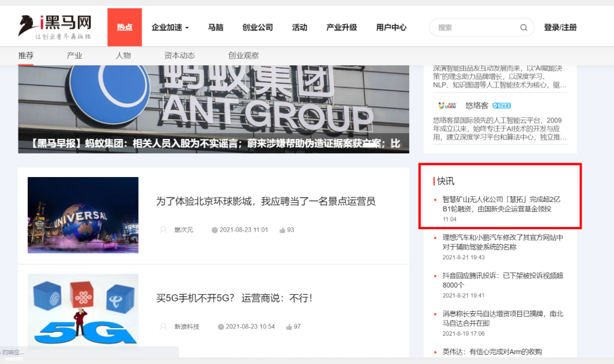The height and width of the screenshot is (364, 614).
Task: Open 悠络客 company name link
Action: pyautogui.click(x=477, y=106)
